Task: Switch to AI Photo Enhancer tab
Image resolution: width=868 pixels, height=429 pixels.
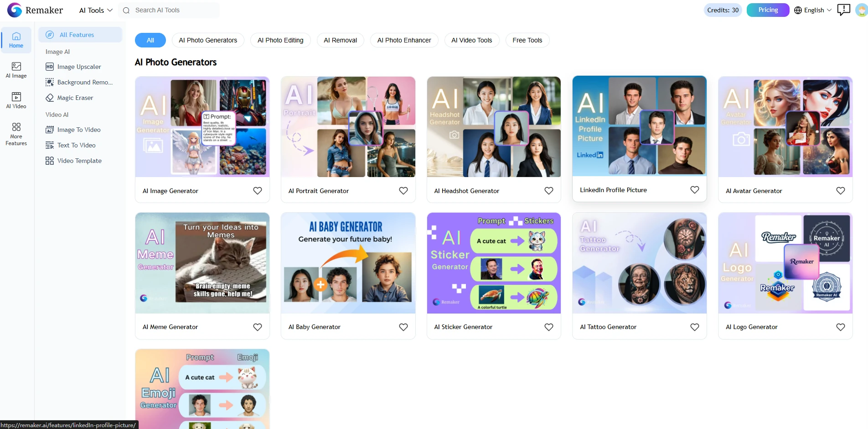Action: coord(404,40)
